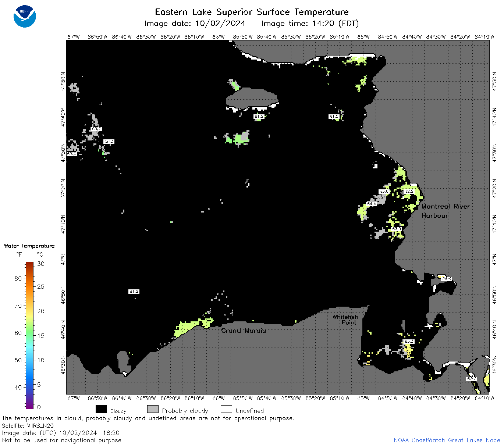Click the 80 tick on the °F scale

coord(18,278)
